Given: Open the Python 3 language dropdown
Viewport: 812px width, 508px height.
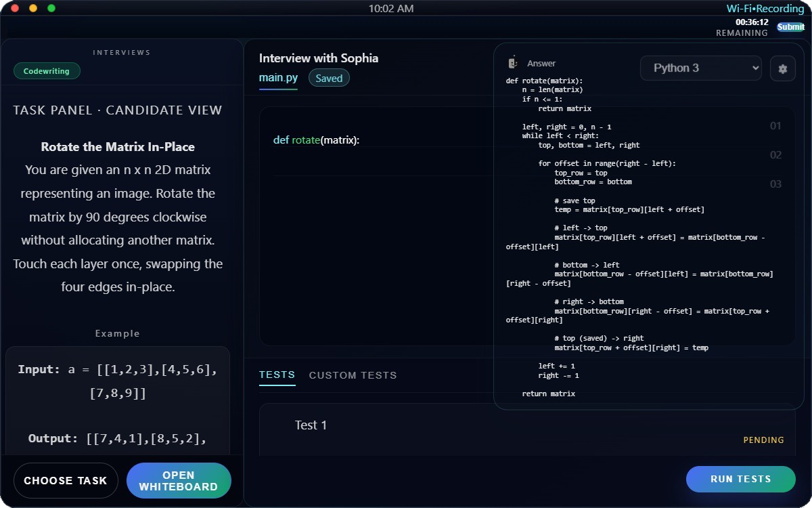Looking at the screenshot, I should 700,68.
